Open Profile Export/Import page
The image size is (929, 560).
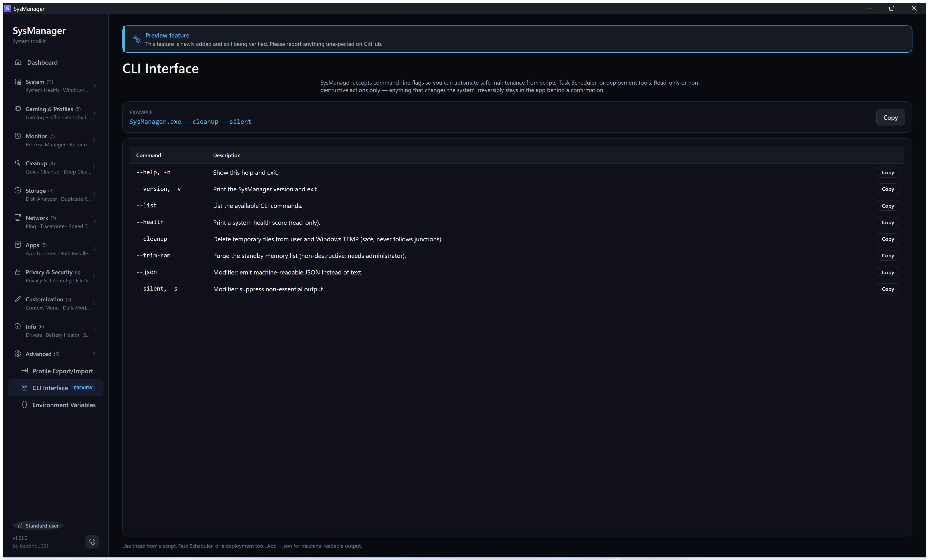click(56, 371)
